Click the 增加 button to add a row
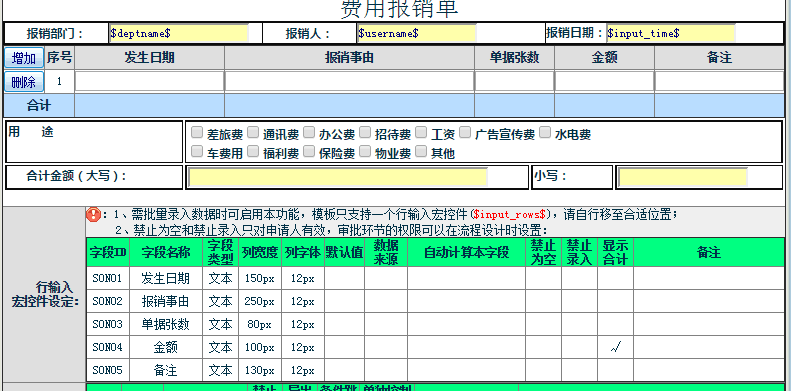The image size is (791, 391). click(x=24, y=58)
